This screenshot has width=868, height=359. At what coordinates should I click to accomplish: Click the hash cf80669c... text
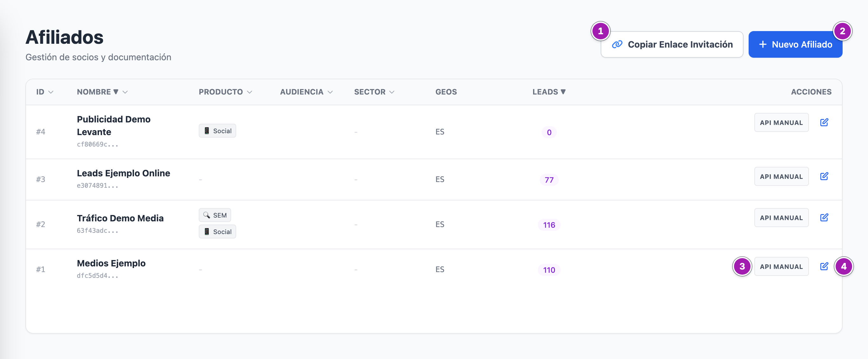(97, 144)
